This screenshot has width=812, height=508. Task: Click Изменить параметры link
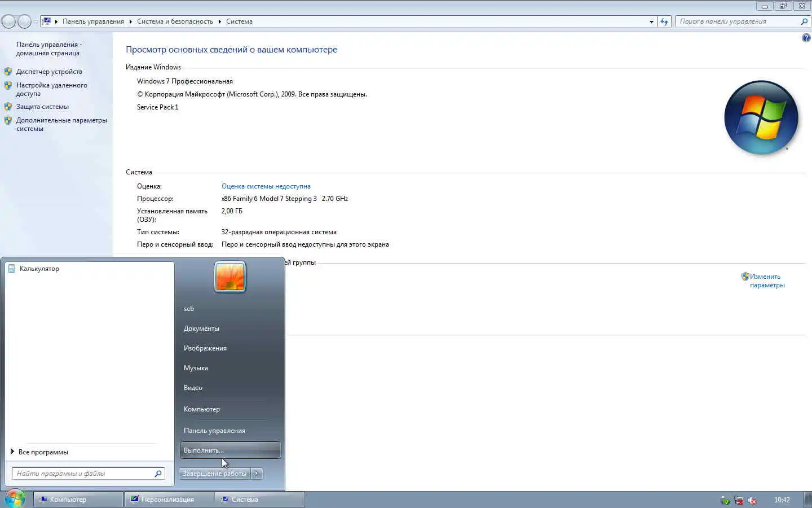point(767,281)
